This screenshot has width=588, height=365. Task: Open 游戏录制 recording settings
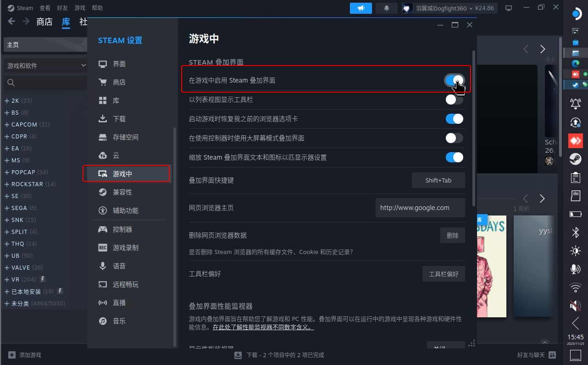click(x=125, y=248)
